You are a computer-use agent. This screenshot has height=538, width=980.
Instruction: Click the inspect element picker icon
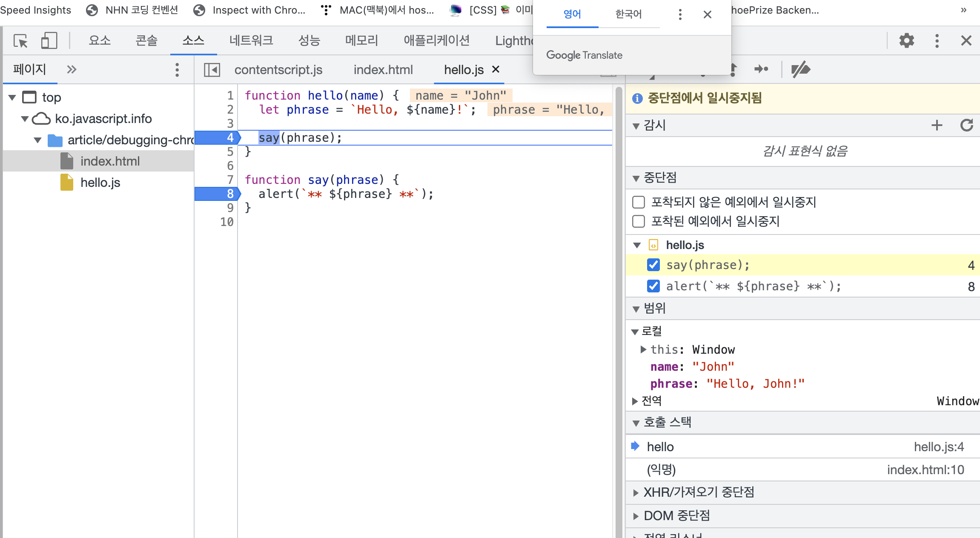[x=20, y=41]
